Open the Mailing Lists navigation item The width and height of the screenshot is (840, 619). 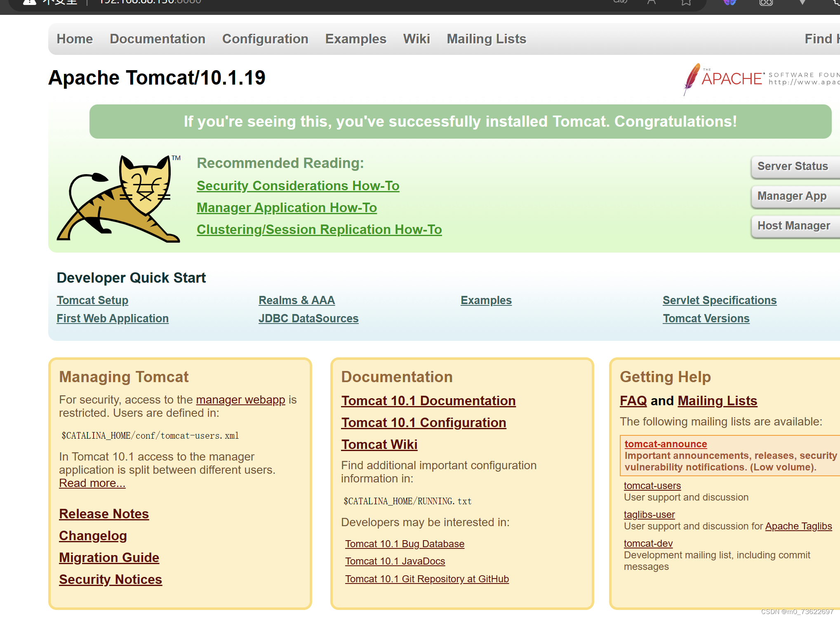point(487,39)
